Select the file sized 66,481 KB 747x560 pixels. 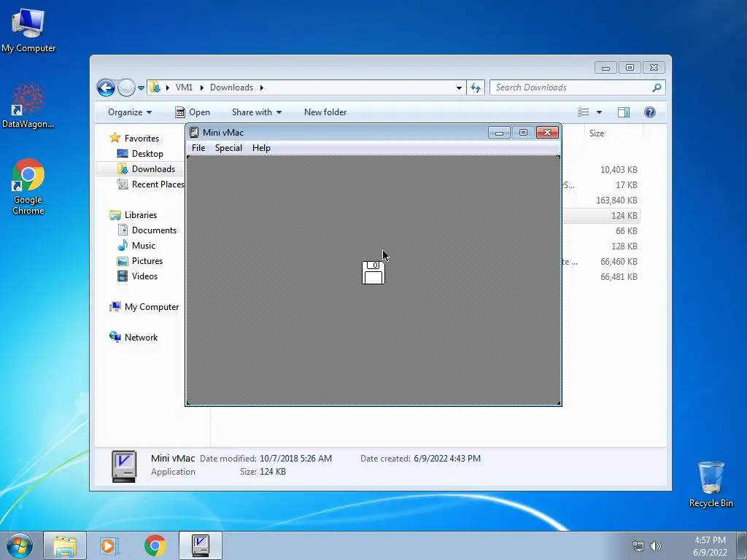click(619, 277)
